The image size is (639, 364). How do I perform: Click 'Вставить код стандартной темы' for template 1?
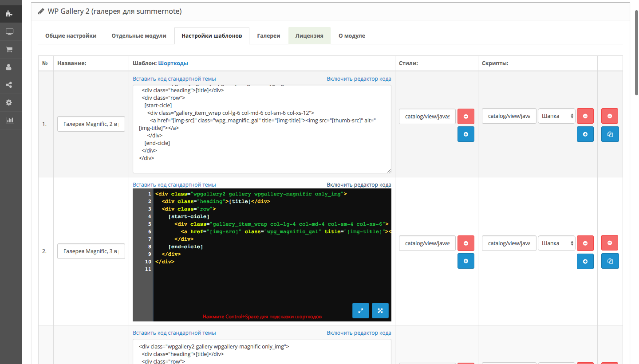tap(174, 79)
